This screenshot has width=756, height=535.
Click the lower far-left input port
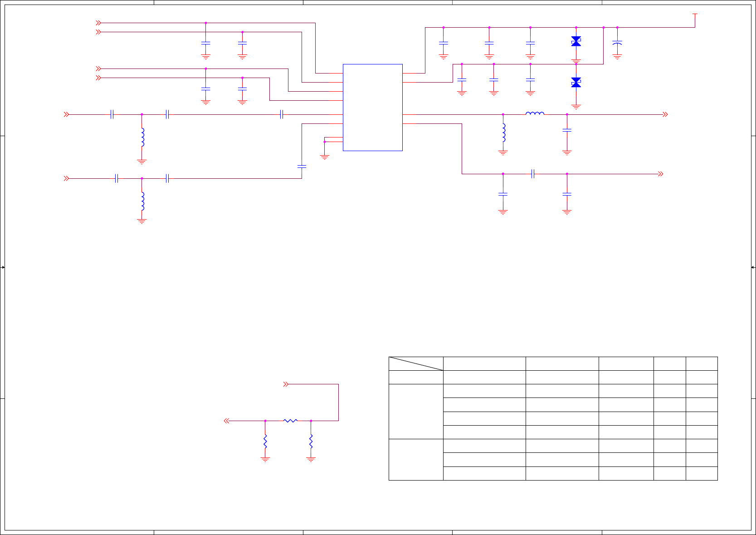(66, 178)
